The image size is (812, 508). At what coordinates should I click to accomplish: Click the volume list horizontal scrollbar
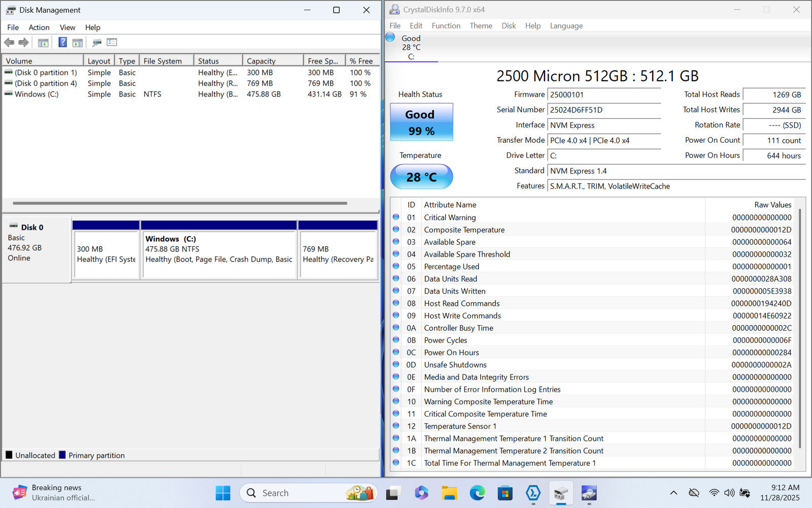click(180, 203)
